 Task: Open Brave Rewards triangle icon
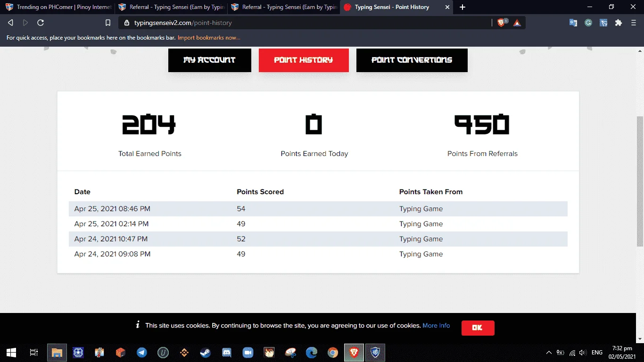click(x=517, y=22)
